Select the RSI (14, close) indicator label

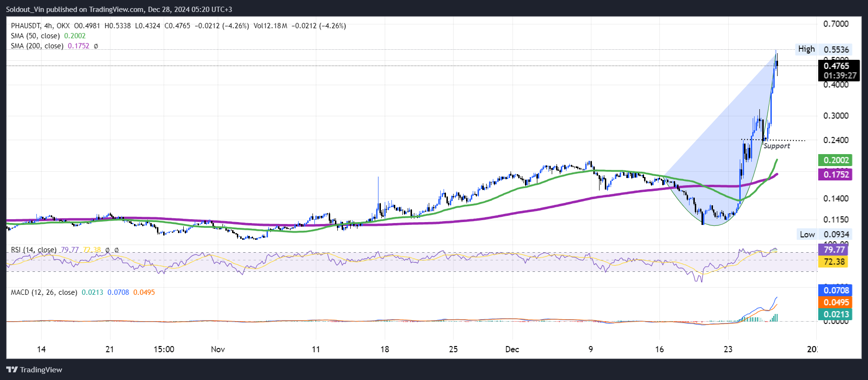coord(33,250)
